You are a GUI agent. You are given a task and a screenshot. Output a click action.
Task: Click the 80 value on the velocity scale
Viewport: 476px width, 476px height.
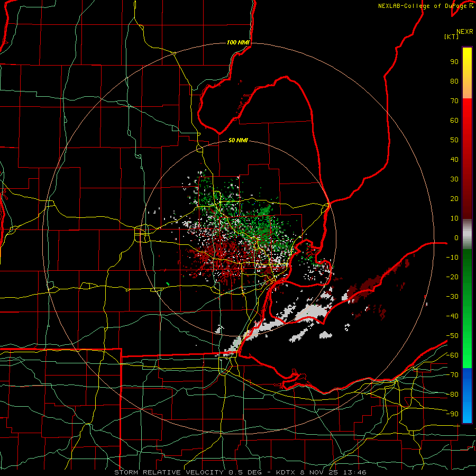click(x=454, y=81)
